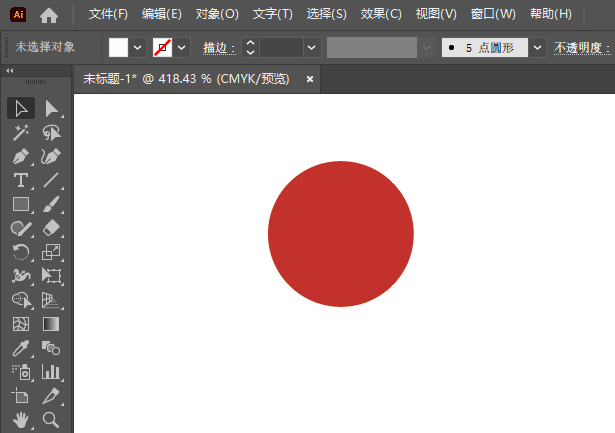Choose the Shaper tool
Screen dimensions: 615x433
[21, 228]
